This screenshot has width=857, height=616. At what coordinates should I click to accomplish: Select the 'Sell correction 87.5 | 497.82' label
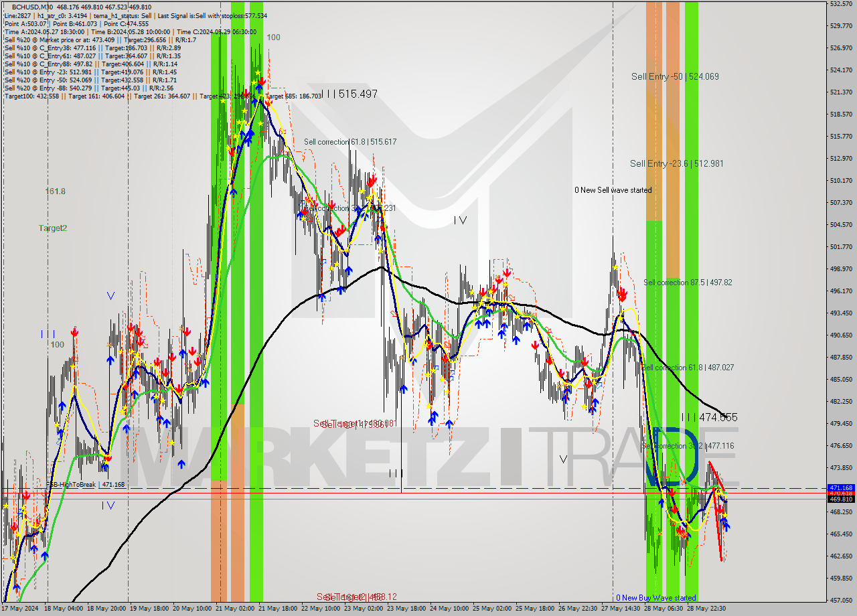pos(688,283)
